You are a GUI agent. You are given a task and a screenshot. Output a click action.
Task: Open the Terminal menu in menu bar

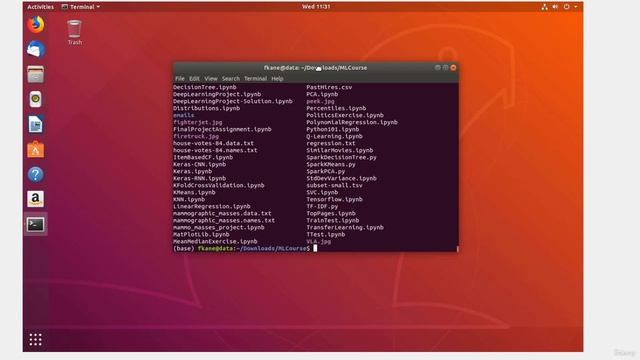(x=255, y=78)
